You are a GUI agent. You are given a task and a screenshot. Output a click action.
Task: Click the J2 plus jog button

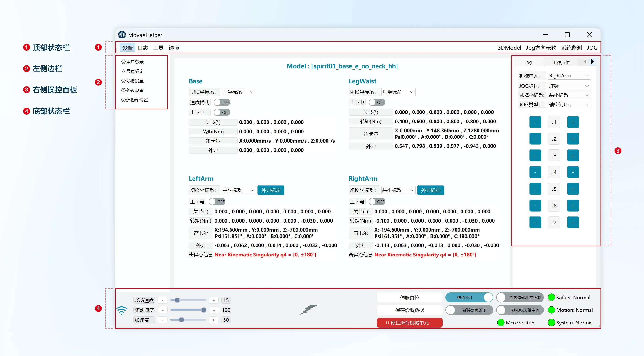click(x=573, y=139)
